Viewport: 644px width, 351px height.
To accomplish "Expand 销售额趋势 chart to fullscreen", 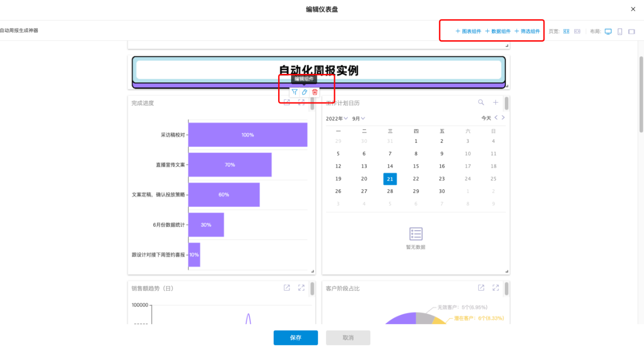I will (x=301, y=288).
